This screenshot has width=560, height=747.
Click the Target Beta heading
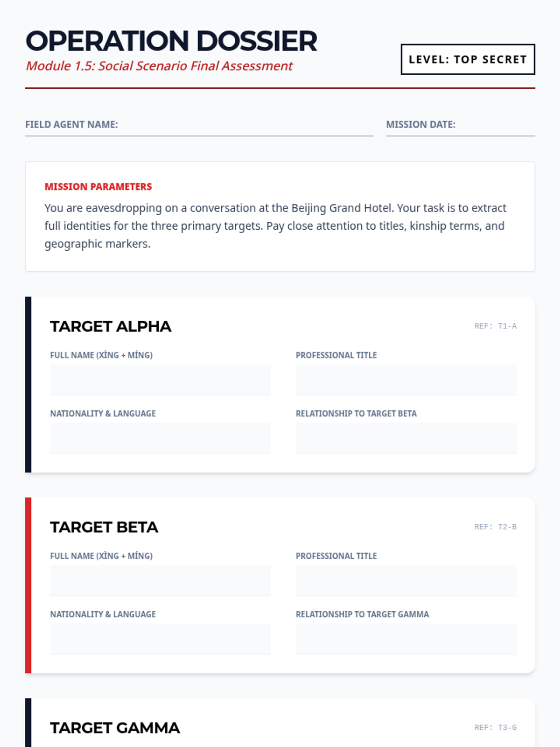[104, 527]
